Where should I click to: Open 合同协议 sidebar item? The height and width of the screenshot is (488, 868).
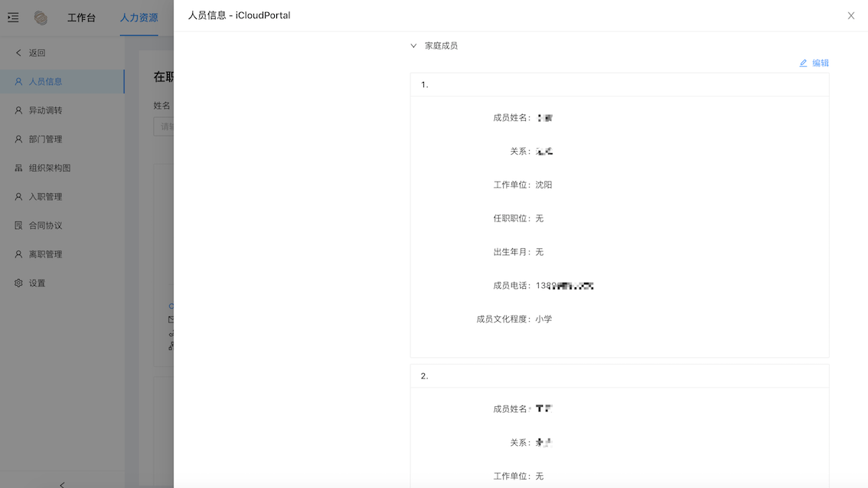click(62, 225)
